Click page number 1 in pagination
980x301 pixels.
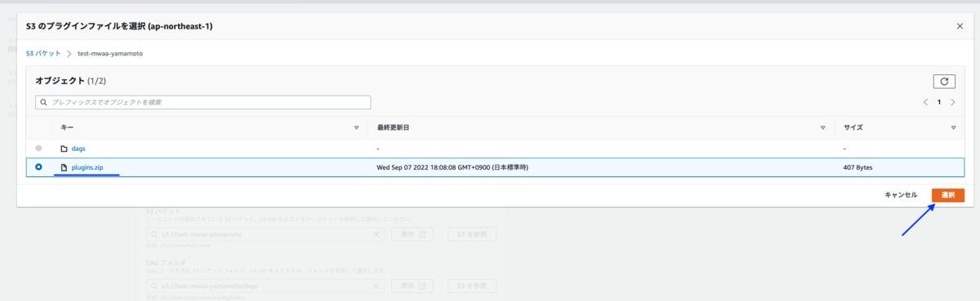(939, 102)
